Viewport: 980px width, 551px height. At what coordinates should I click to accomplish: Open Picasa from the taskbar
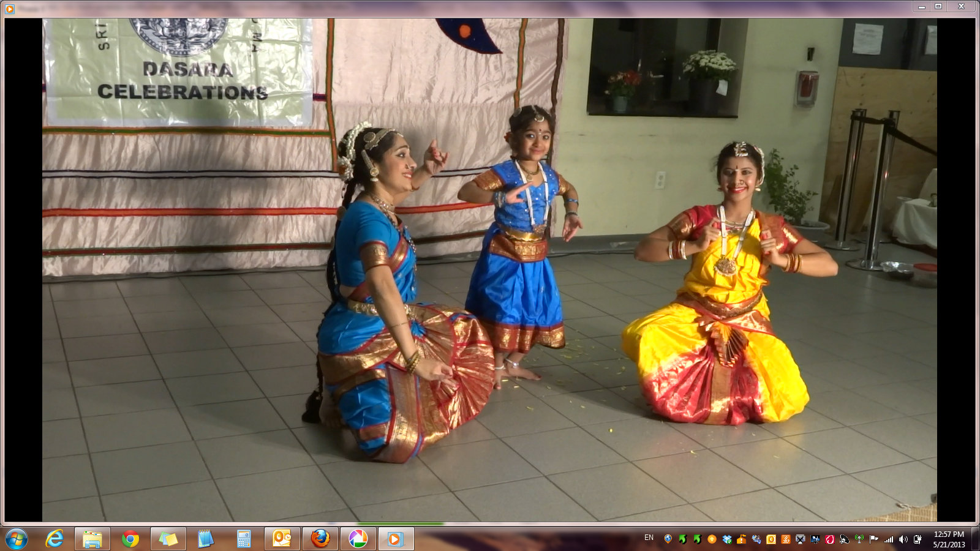click(x=358, y=539)
